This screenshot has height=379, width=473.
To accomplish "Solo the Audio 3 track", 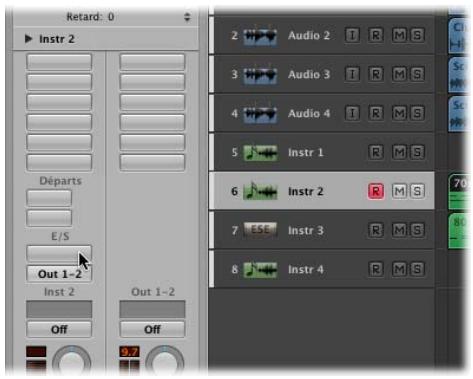I will click(417, 74).
